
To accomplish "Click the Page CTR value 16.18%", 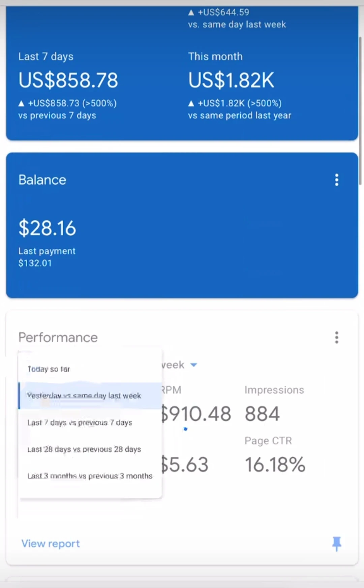I will 275,465.
